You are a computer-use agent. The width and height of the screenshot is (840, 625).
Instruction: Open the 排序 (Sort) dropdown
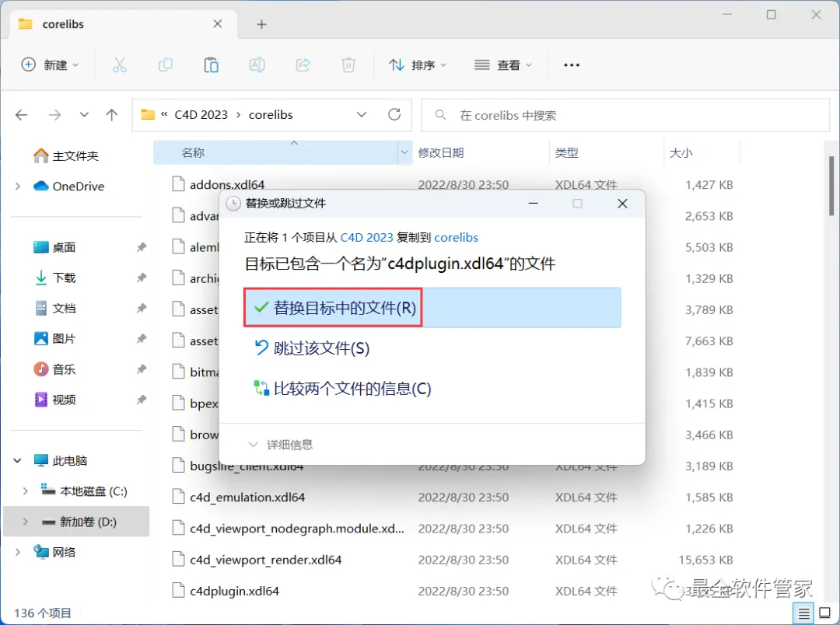point(418,65)
